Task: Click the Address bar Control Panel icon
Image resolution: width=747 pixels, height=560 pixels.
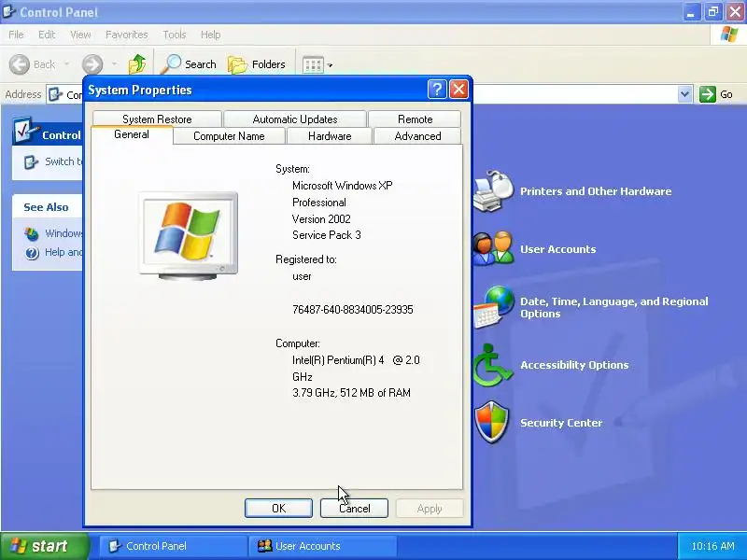Action: coord(55,94)
